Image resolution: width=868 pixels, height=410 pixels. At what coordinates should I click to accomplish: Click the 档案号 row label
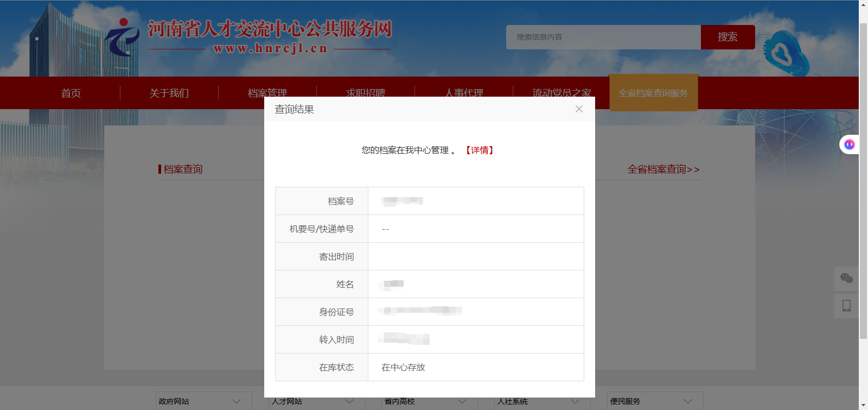(341, 201)
